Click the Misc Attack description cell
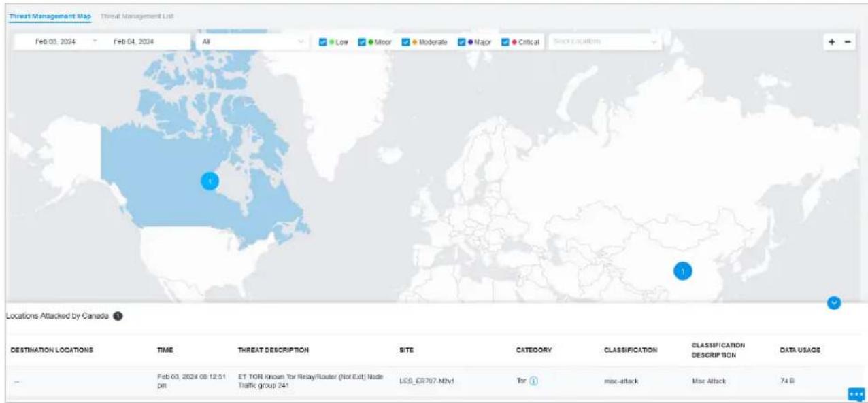This screenshot has width=868, height=403. (708, 381)
